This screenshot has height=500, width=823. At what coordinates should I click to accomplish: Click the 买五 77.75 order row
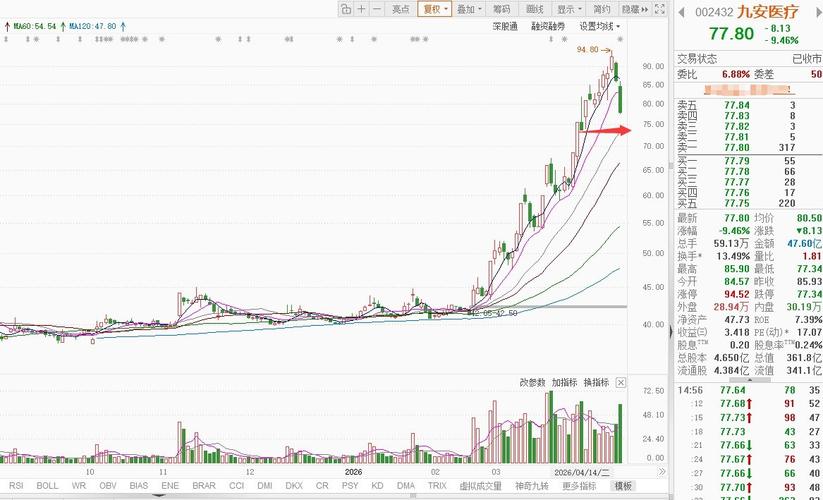coord(748,203)
